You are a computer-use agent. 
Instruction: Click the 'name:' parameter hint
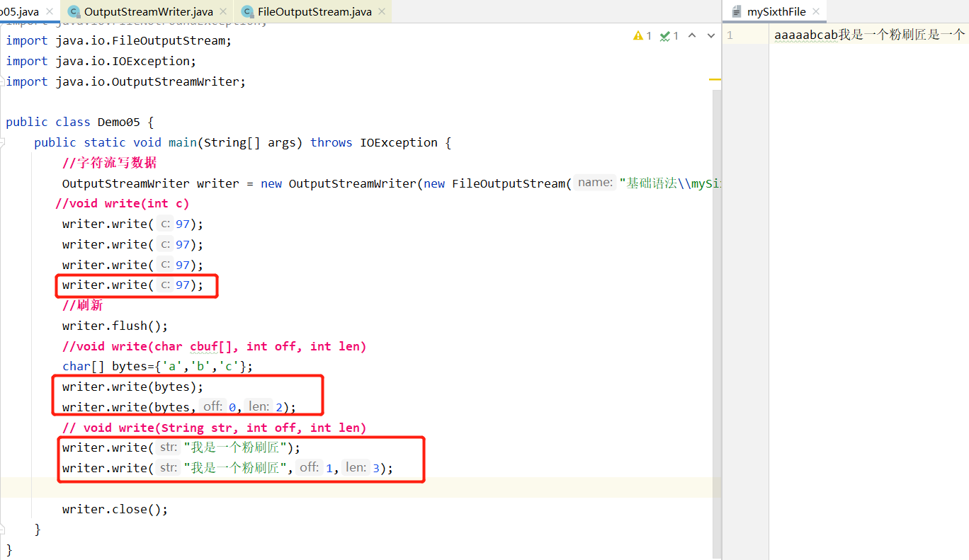pos(595,183)
